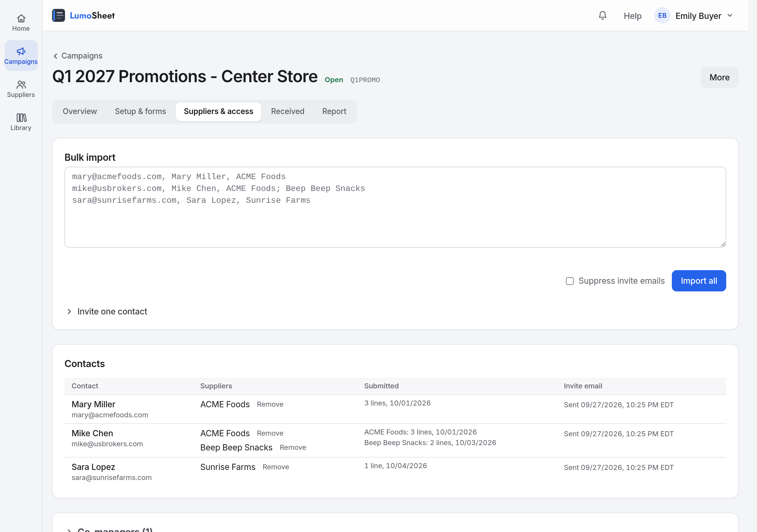Switch to the Received tab
757x532 pixels.
[287, 111]
